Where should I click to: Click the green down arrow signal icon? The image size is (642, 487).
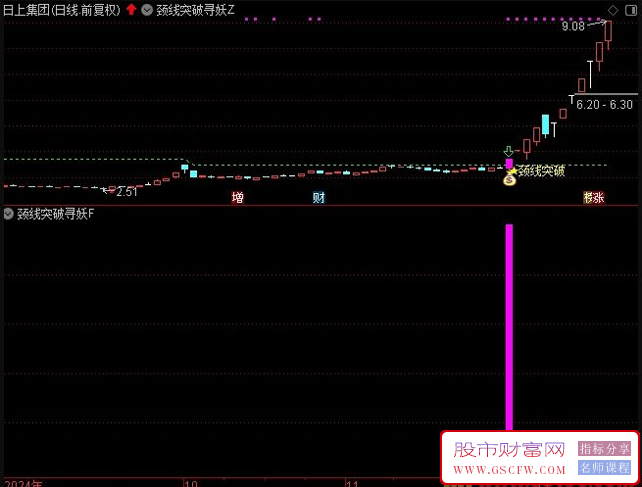[x=509, y=151]
